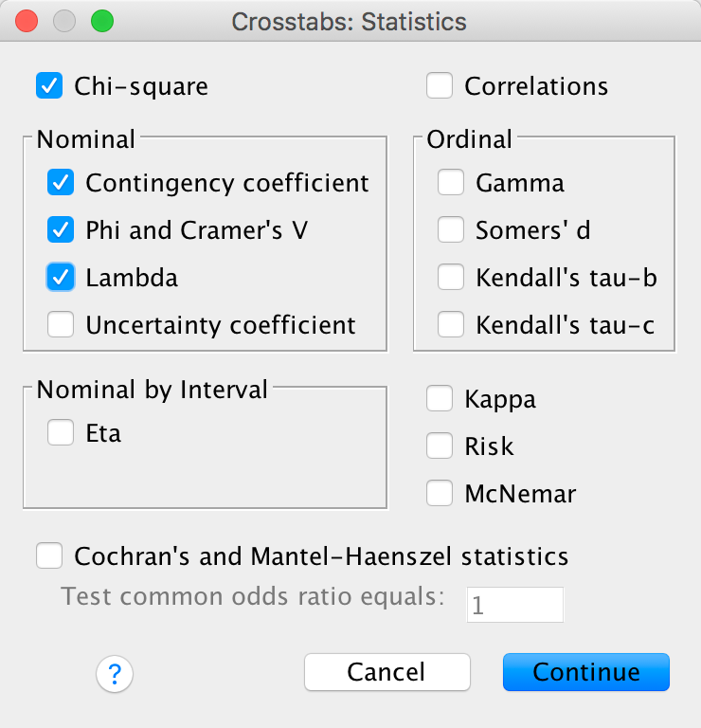Enable the Kappa statistic
The image size is (701, 728).
point(440,399)
